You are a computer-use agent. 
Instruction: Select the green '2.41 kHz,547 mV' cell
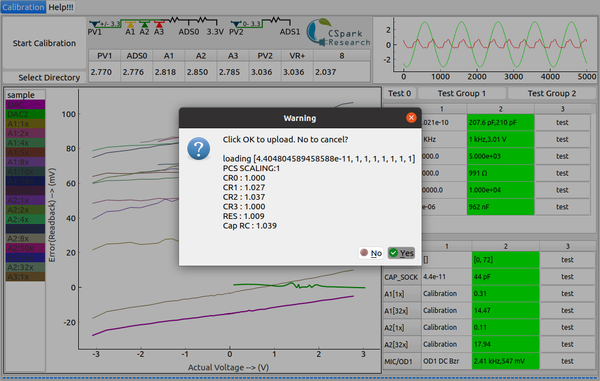pyautogui.click(x=505, y=361)
